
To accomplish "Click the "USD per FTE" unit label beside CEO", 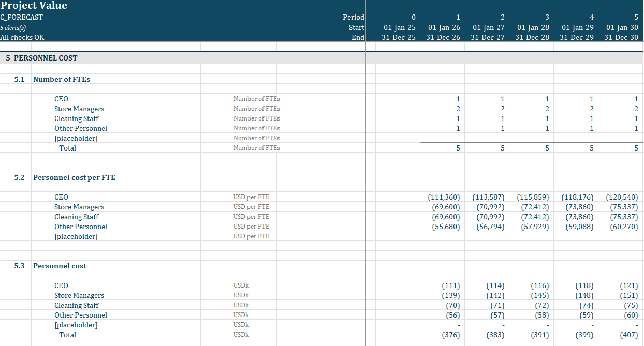I will click(x=251, y=197).
